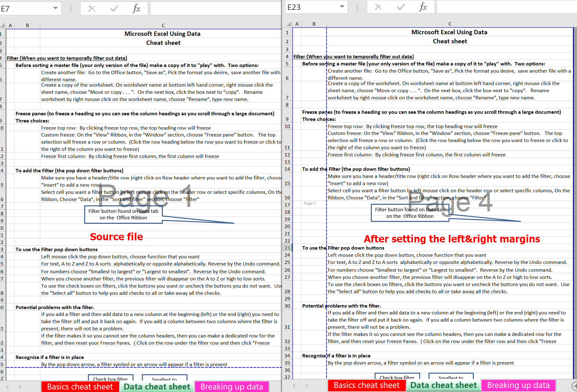The image size is (577, 392).
Task: Click 'Check box filter' shape in left sheet
Action: pyautogui.click(x=110, y=378)
